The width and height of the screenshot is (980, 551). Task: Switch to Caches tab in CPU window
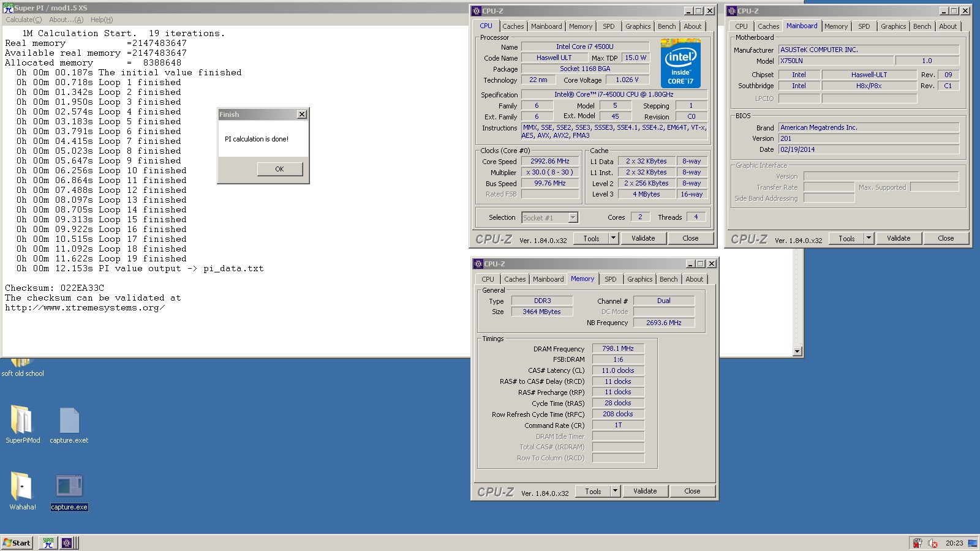(513, 26)
